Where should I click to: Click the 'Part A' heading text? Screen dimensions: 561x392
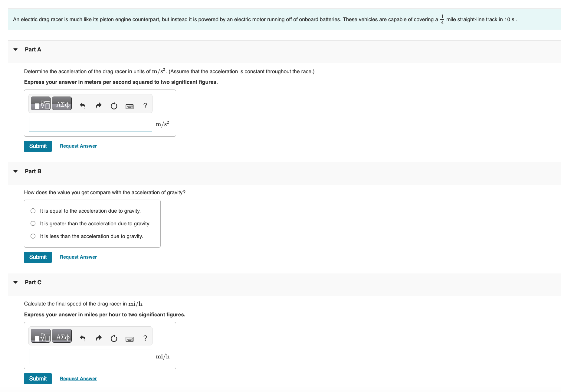[x=33, y=50]
